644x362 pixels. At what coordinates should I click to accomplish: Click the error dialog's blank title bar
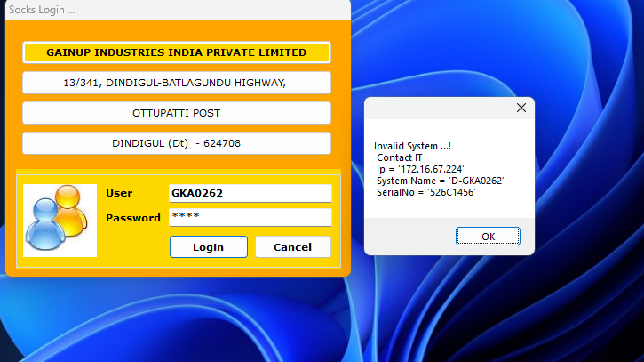[x=435, y=108]
